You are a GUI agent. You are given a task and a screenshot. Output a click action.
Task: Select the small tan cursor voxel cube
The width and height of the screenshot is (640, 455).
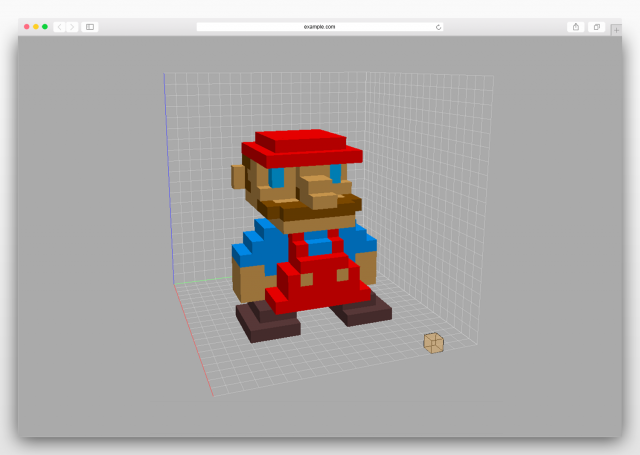pyautogui.click(x=433, y=343)
